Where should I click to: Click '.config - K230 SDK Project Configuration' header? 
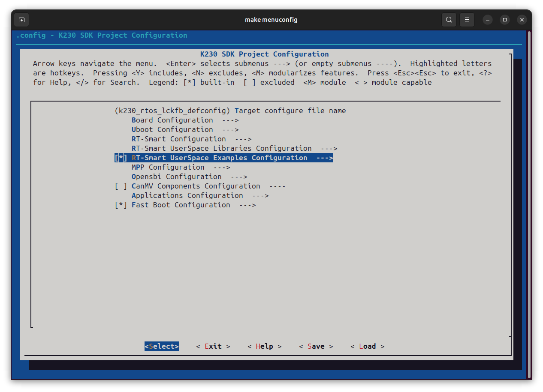pyautogui.click(x=102, y=35)
